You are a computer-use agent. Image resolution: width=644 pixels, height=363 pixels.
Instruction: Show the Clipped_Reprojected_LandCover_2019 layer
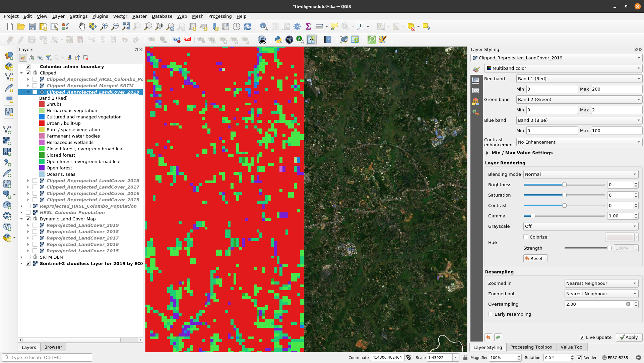tap(35, 92)
